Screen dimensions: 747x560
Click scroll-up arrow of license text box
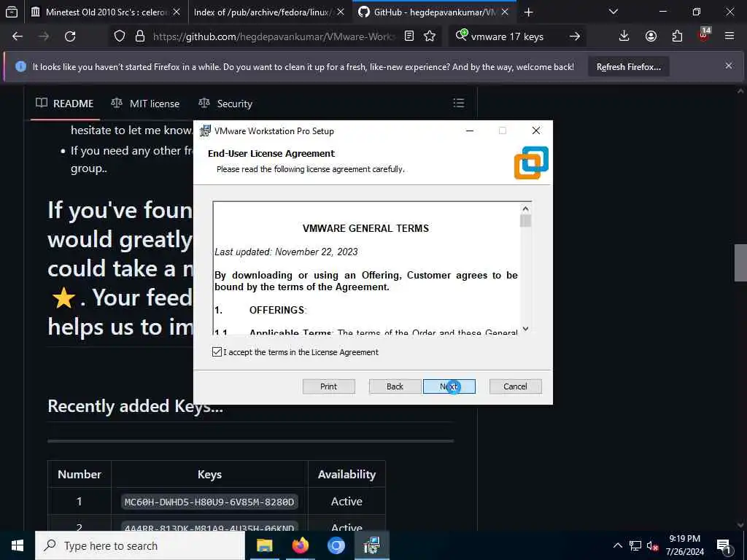pyautogui.click(x=525, y=208)
